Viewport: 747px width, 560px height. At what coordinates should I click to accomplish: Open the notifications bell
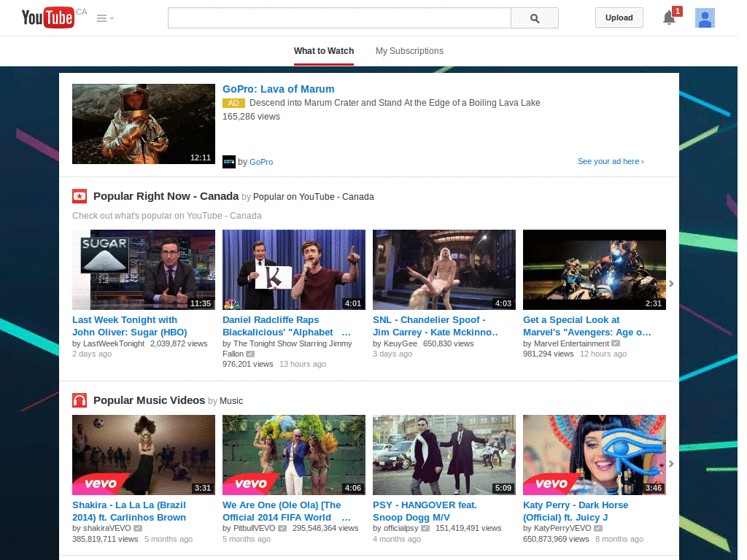pos(669,18)
